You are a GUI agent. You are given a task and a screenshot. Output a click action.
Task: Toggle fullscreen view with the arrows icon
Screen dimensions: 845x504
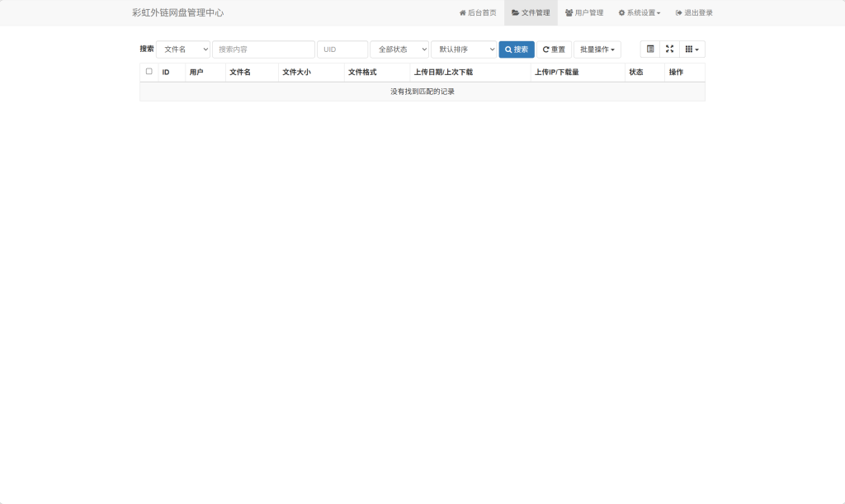pos(669,49)
